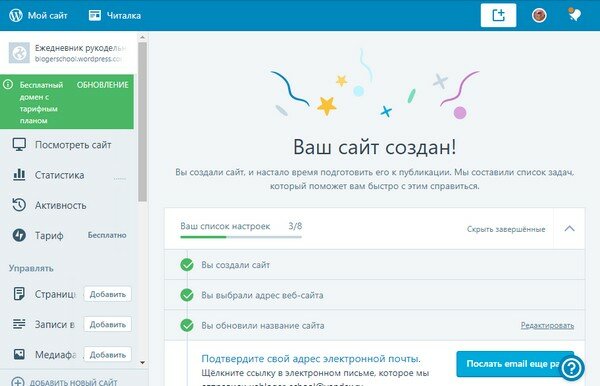Click sidebar scrollbar down arrow

point(142,362)
